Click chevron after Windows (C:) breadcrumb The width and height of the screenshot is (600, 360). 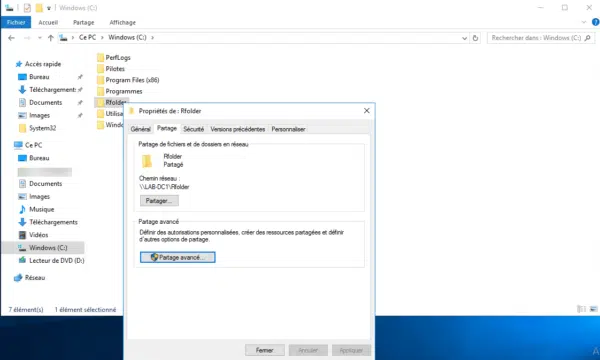(153, 37)
